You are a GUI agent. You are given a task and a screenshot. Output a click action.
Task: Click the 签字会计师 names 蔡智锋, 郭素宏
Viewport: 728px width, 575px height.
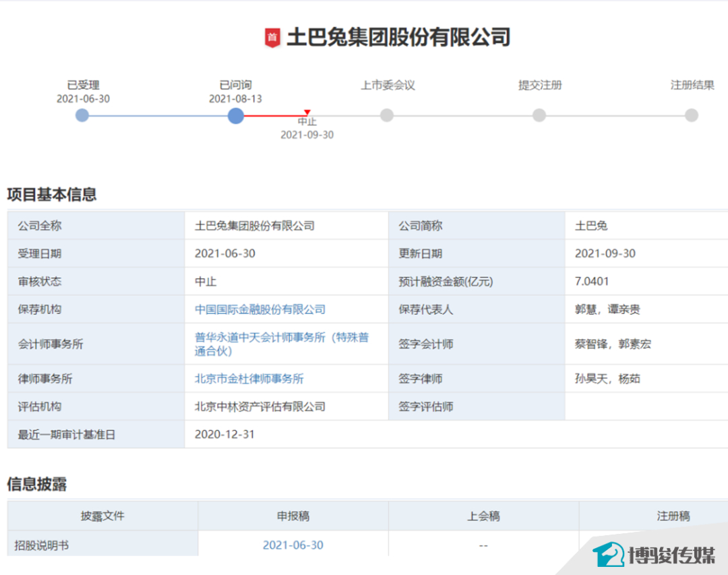coord(613,344)
